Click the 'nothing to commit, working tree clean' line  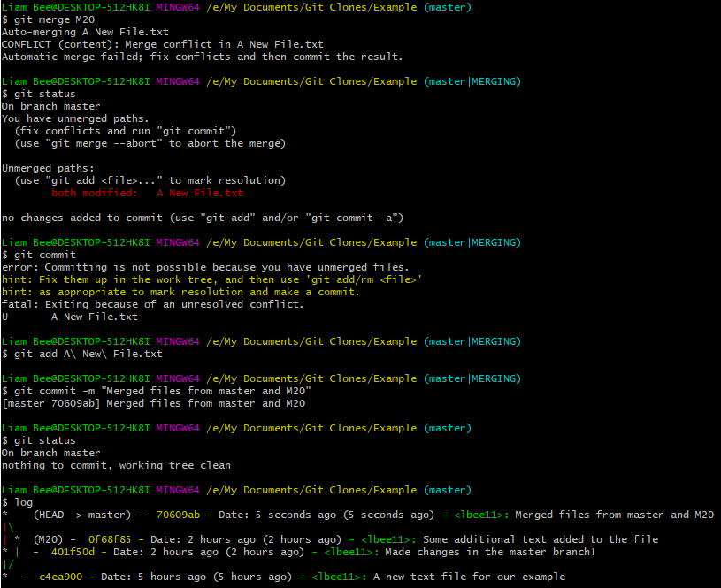click(x=116, y=465)
